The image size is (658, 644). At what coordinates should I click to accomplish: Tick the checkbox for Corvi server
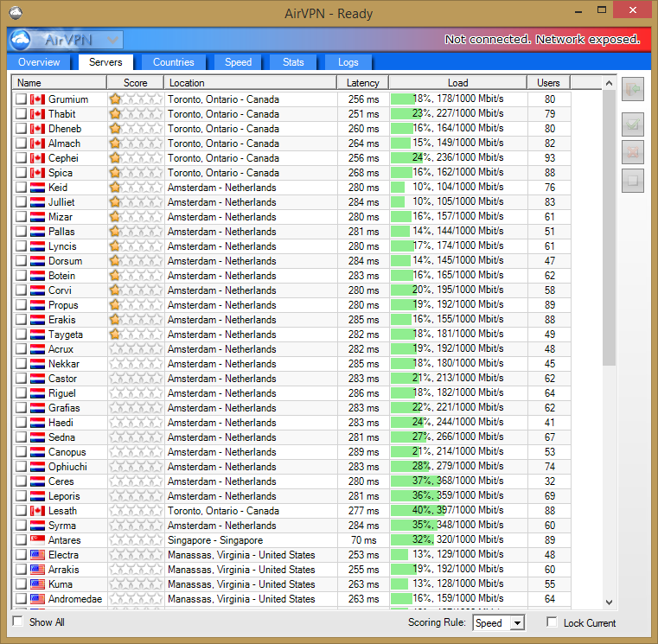pyautogui.click(x=21, y=290)
